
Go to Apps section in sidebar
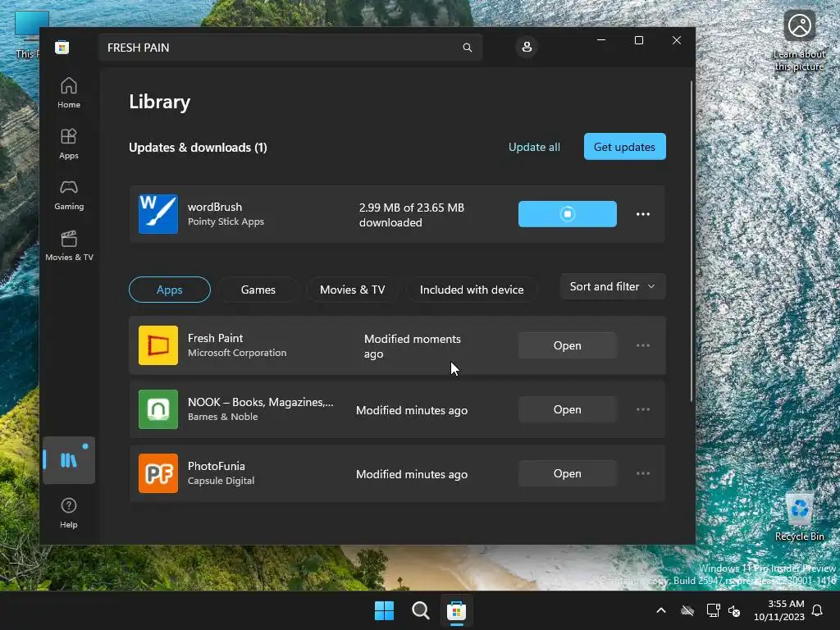[x=69, y=144]
